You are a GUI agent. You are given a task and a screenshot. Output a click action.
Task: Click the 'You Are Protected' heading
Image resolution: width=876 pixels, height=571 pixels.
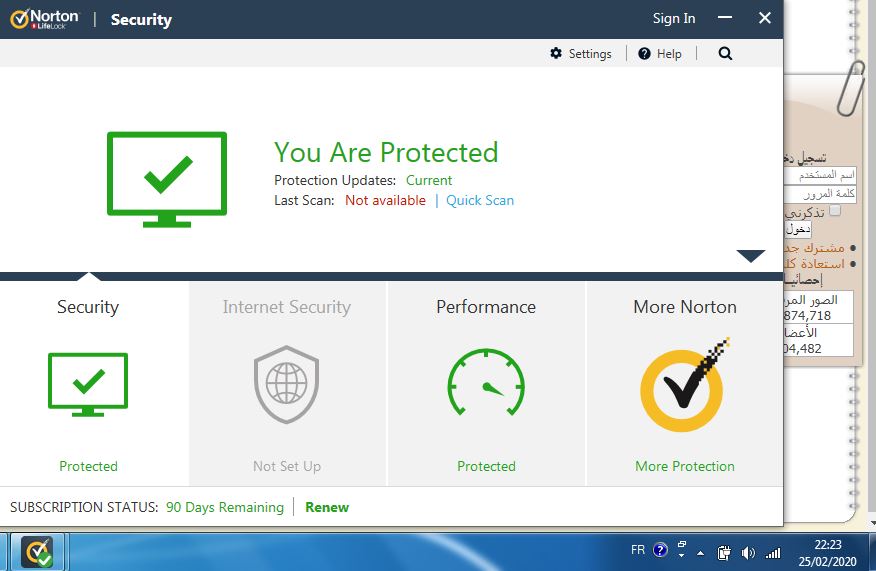click(386, 153)
